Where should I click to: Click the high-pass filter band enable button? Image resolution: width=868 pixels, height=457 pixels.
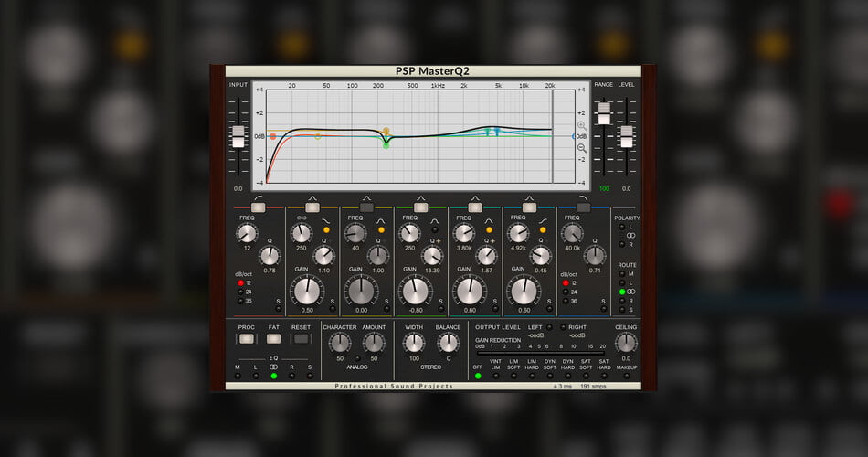pyautogui.click(x=258, y=207)
